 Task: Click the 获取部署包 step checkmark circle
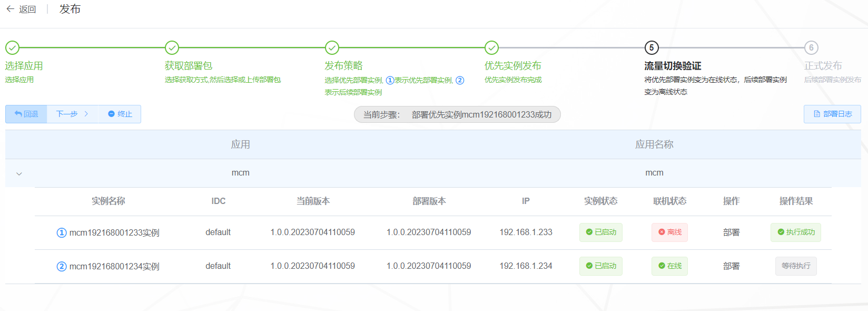pos(172,48)
